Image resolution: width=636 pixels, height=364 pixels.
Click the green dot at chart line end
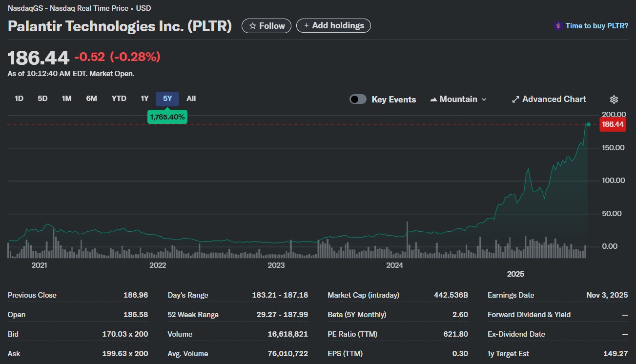coord(588,124)
